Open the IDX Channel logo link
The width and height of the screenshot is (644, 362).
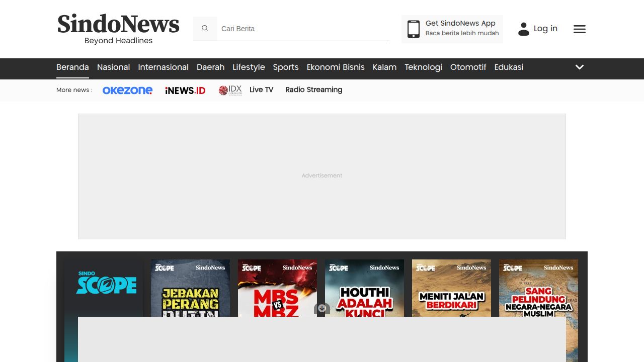point(230,90)
